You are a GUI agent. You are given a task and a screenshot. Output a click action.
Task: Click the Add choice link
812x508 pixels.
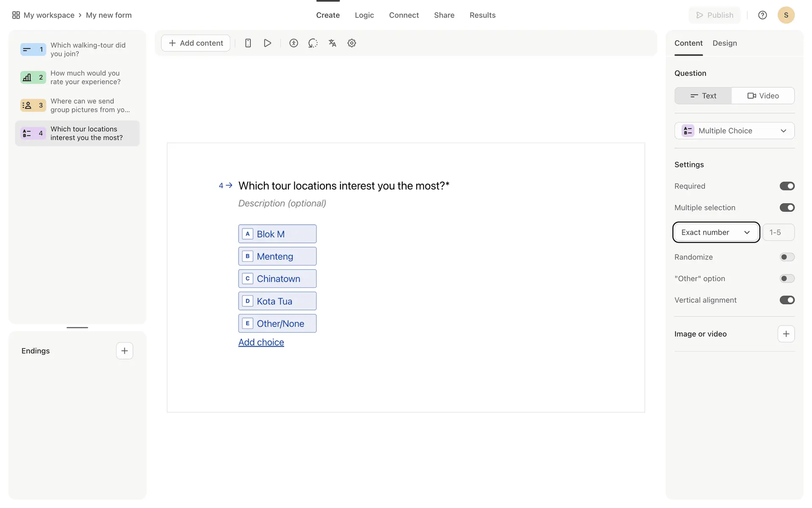coord(261,342)
